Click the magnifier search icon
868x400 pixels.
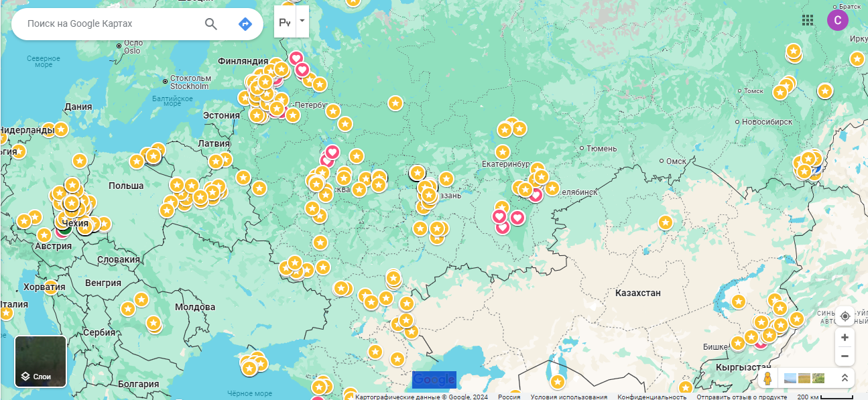[211, 24]
